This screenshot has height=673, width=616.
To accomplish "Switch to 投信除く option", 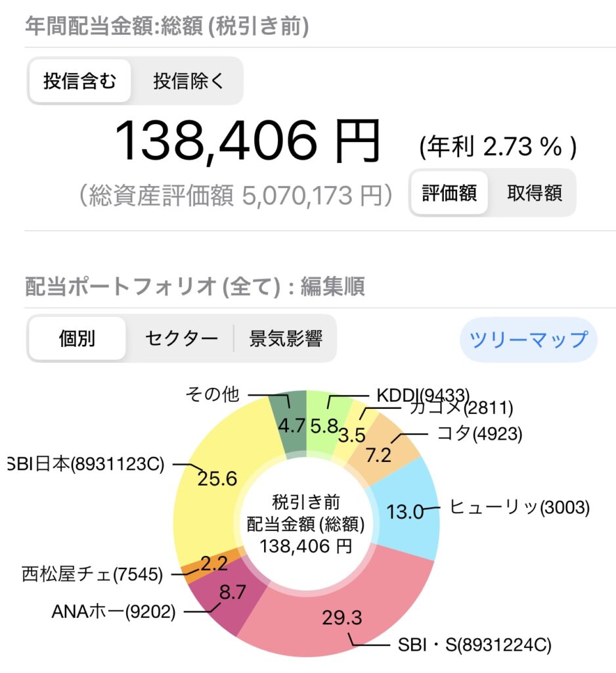I will (188, 81).
